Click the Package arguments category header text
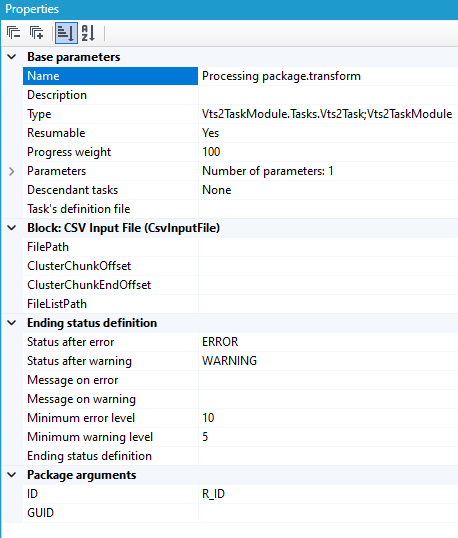 click(82, 475)
